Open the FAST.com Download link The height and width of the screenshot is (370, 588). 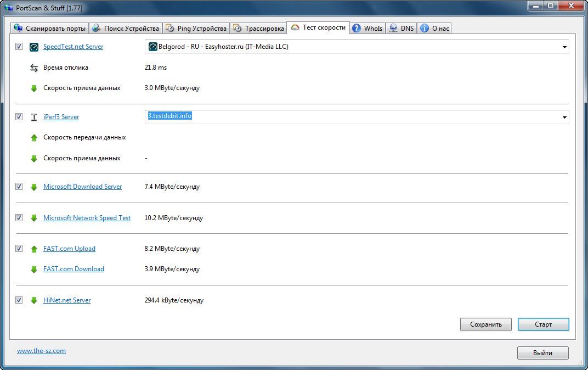click(74, 268)
